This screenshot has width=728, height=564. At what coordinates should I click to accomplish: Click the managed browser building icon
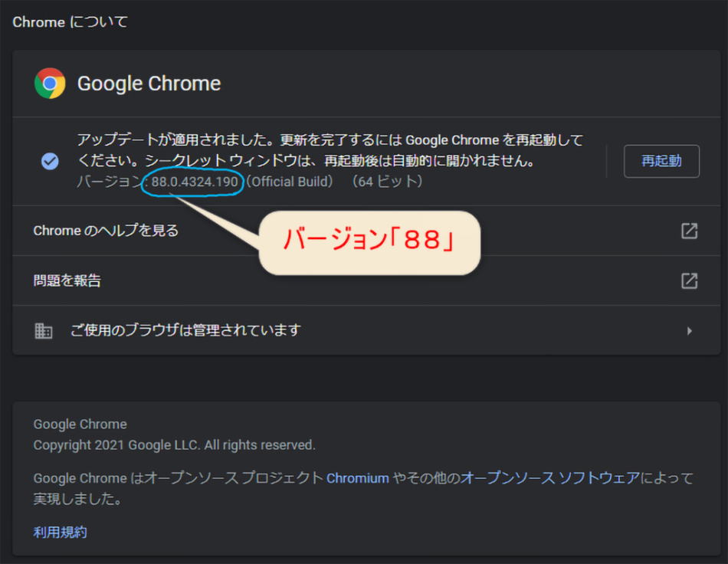coord(43,330)
